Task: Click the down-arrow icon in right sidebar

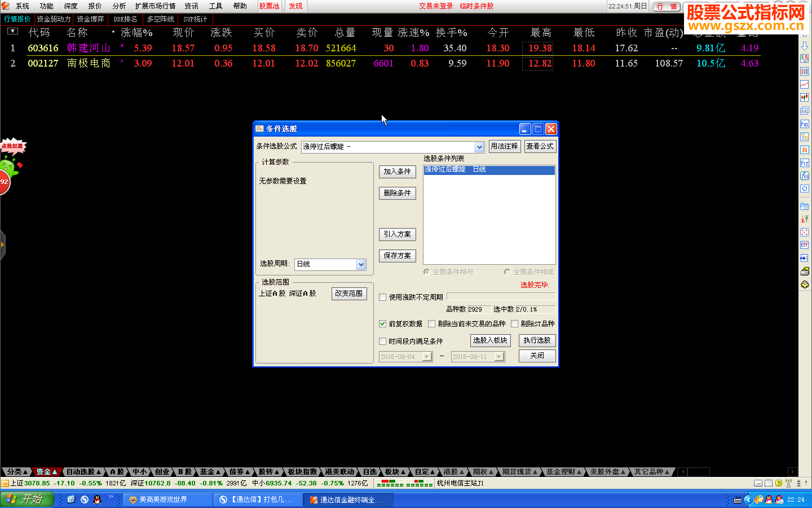Action: (805, 46)
